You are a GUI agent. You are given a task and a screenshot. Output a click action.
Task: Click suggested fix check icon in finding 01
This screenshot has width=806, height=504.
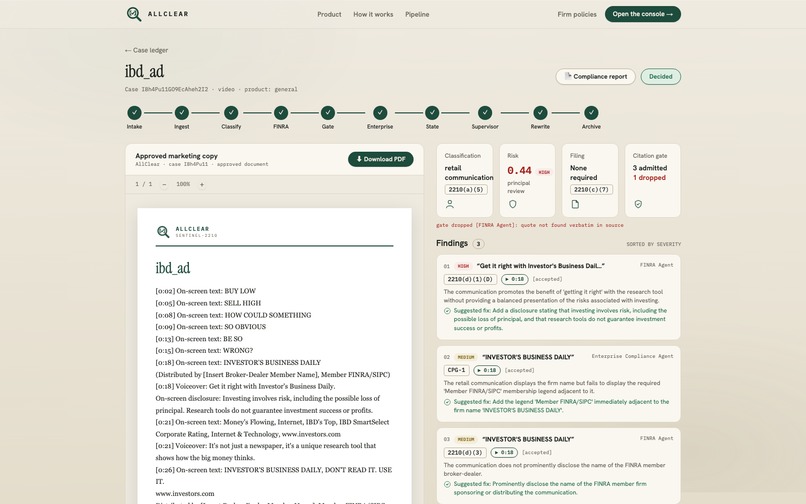[447, 311]
